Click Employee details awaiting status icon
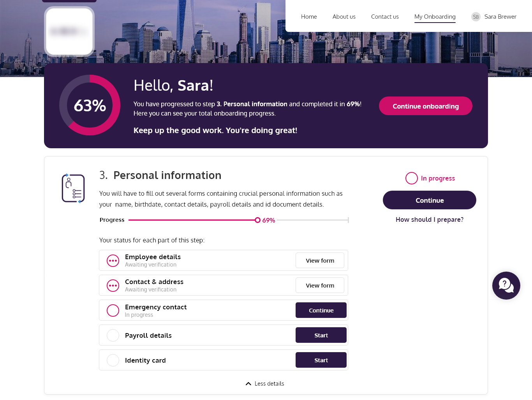This screenshot has height=400, width=532. coord(113,261)
